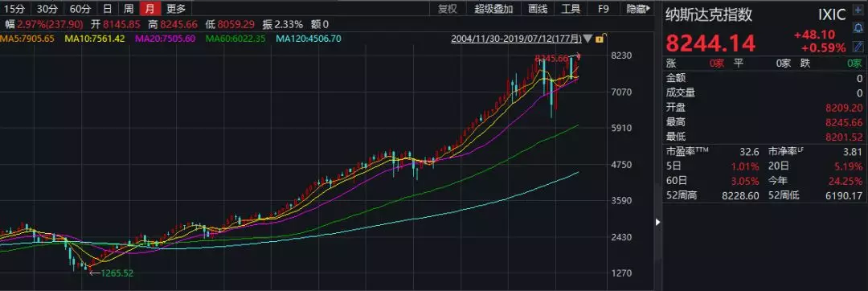Click the MA20:7505.60 indicator label

pos(165,39)
